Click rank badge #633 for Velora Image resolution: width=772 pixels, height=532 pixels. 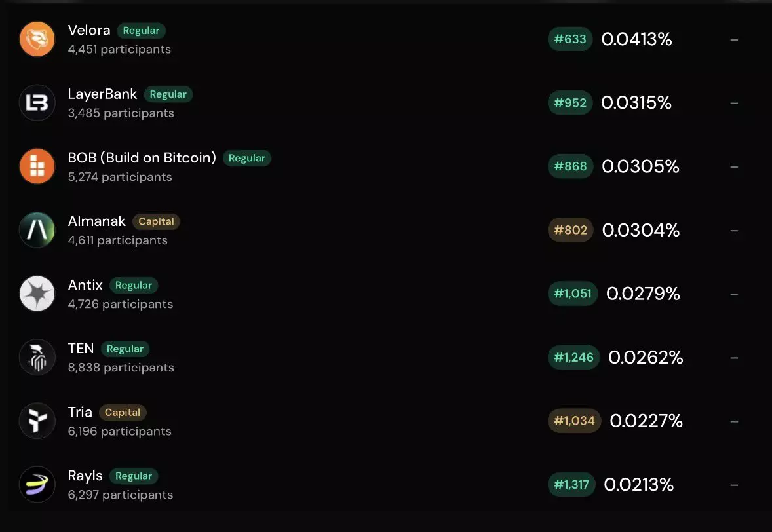570,39
